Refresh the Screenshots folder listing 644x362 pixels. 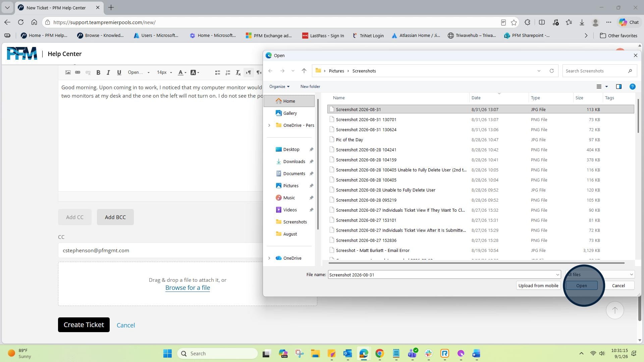point(551,71)
